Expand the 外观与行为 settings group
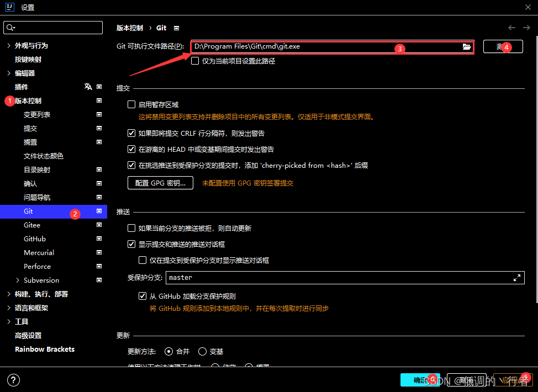Image resolution: width=538 pixels, height=392 pixels. point(9,46)
